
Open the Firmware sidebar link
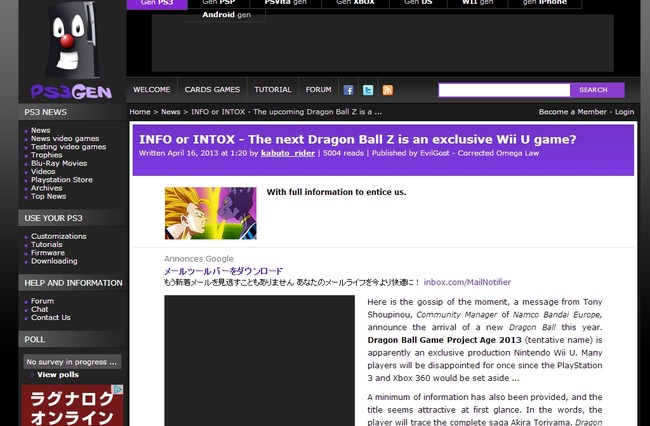point(48,253)
